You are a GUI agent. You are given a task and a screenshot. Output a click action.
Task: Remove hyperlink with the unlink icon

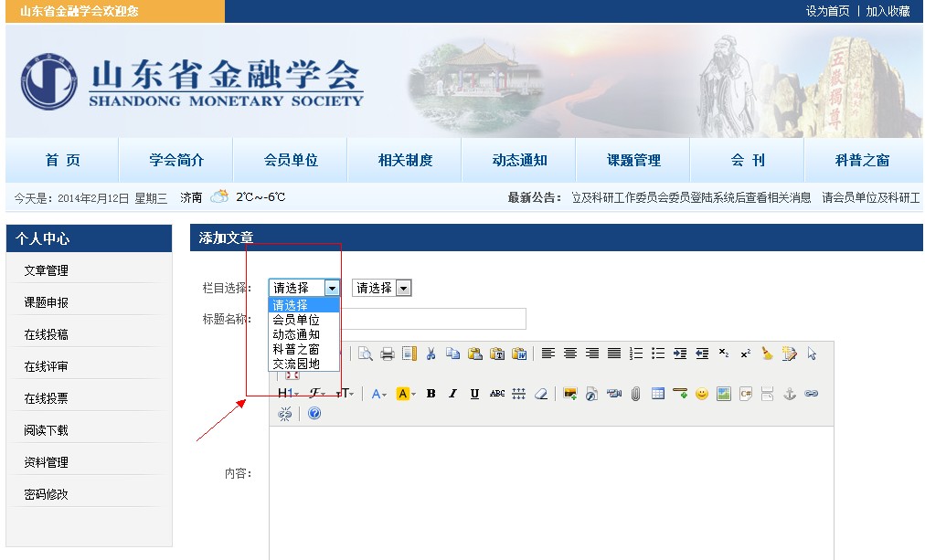(285, 414)
